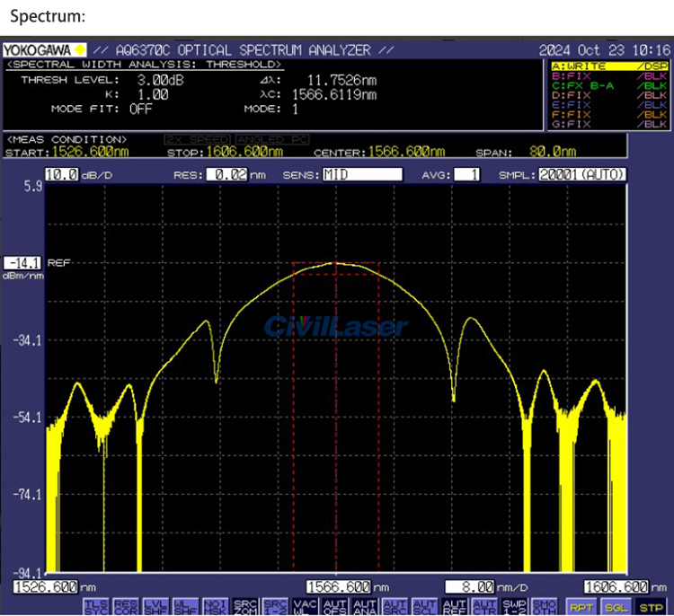Click the AUT ANA status indicator
674x616 pixels.
(x=365, y=606)
